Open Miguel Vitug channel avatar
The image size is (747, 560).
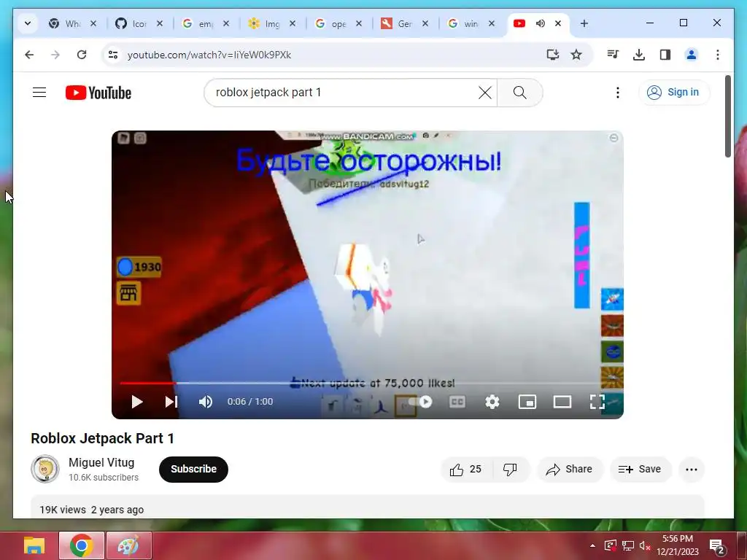pos(45,469)
